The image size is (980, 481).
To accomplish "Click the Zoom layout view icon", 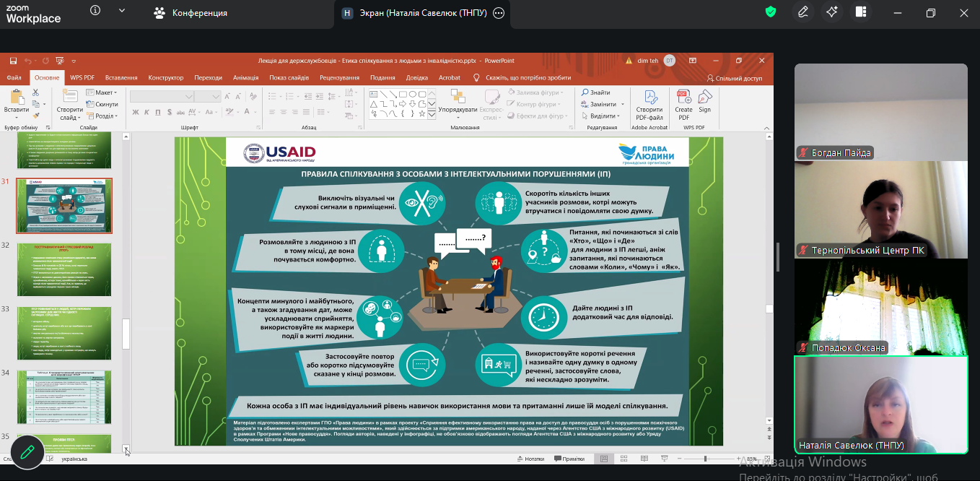I will pyautogui.click(x=861, y=12).
